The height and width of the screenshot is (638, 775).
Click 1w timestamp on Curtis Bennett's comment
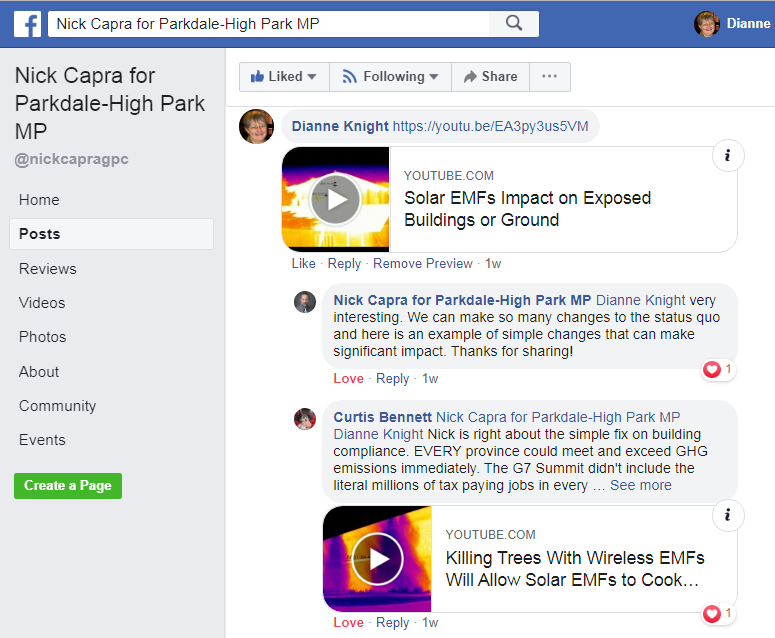click(x=430, y=623)
